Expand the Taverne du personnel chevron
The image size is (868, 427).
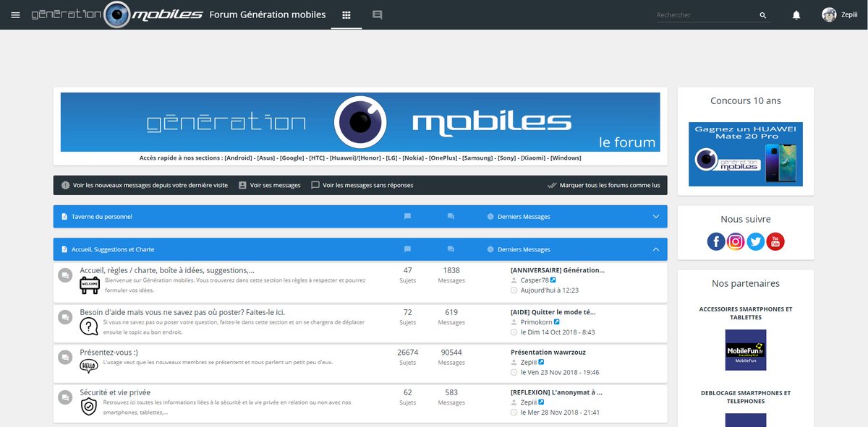coord(656,217)
